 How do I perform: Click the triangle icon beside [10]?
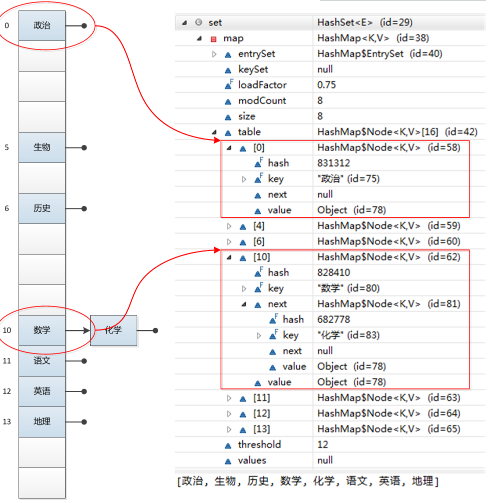(243, 258)
